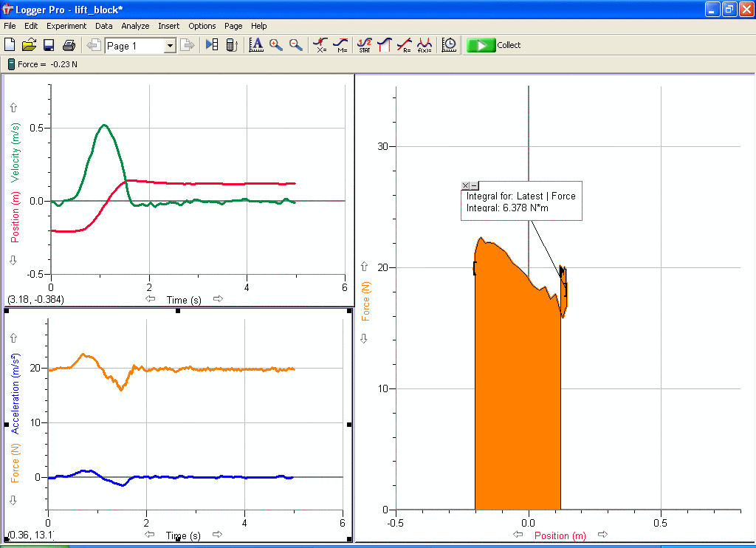Open the Data Collection clock settings
This screenshot has height=548, width=756.
point(449,45)
